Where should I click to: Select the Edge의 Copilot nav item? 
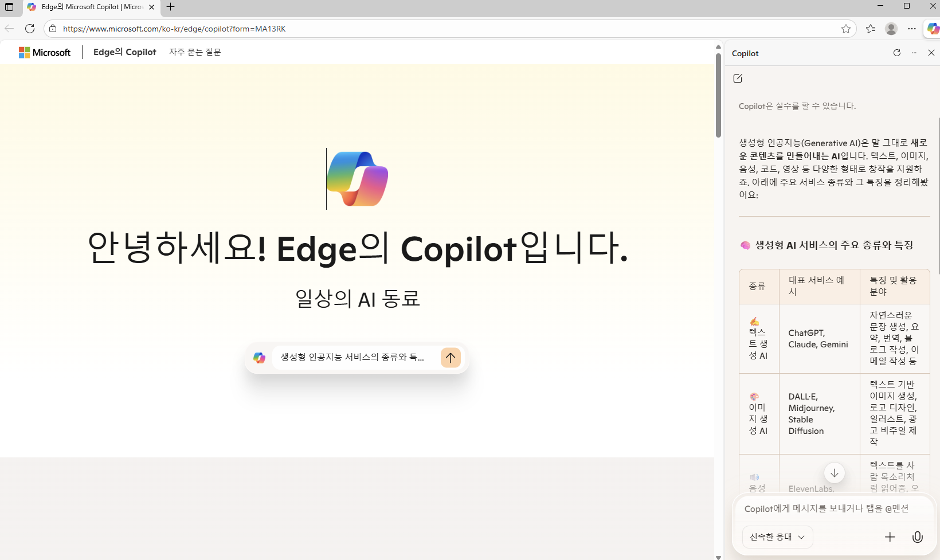click(x=124, y=52)
